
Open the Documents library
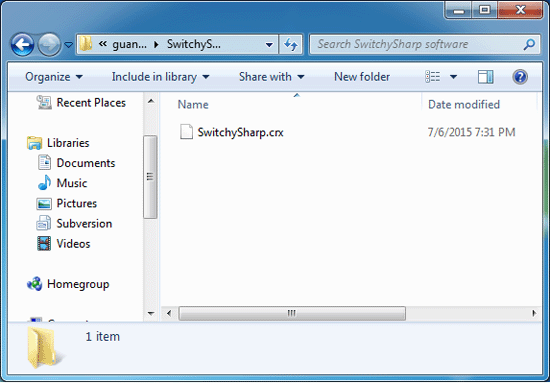86,163
